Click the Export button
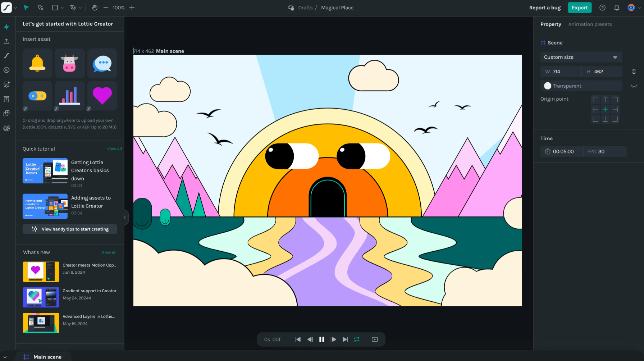This screenshot has height=361, width=644. tap(579, 8)
